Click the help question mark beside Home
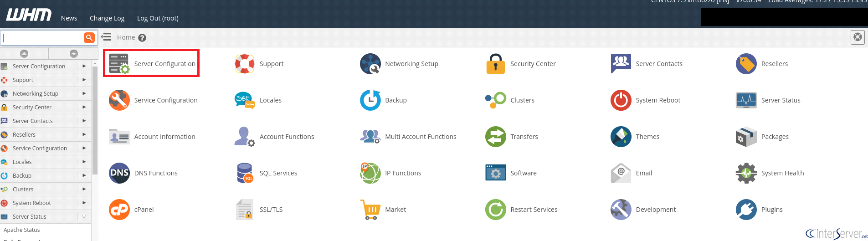868x241 pixels. click(142, 38)
